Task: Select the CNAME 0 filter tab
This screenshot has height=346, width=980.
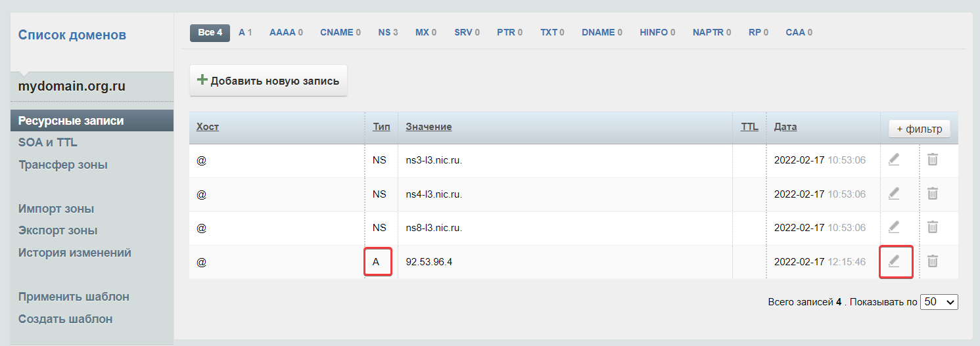Action: (x=340, y=32)
